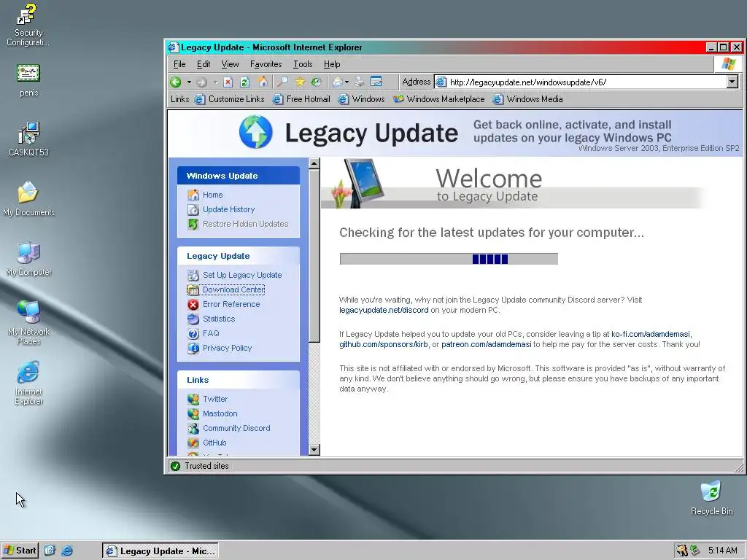Open Forward button history dropdown arrow
Image resolution: width=747 pixels, height=560 pixels.
click(x=215, y=82)
